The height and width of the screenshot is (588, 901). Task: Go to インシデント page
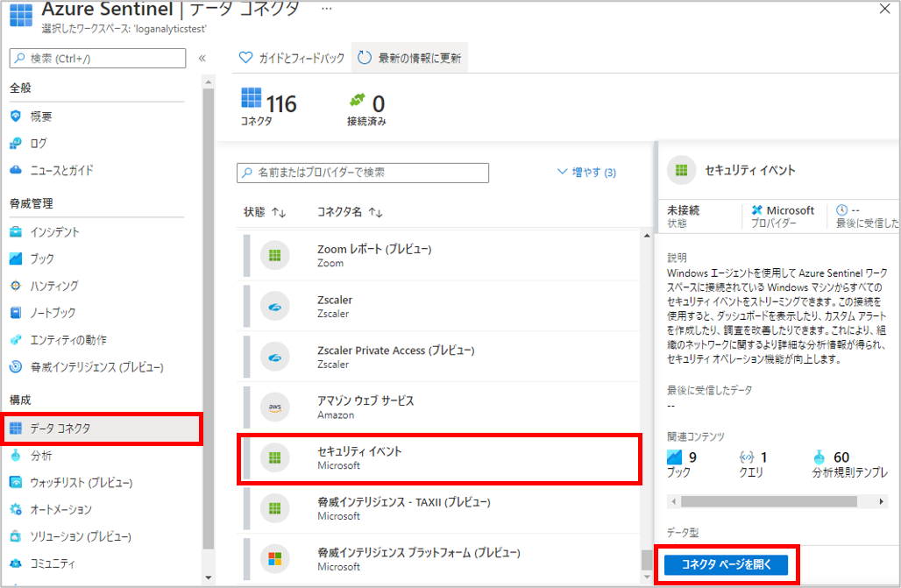point(54,231)
